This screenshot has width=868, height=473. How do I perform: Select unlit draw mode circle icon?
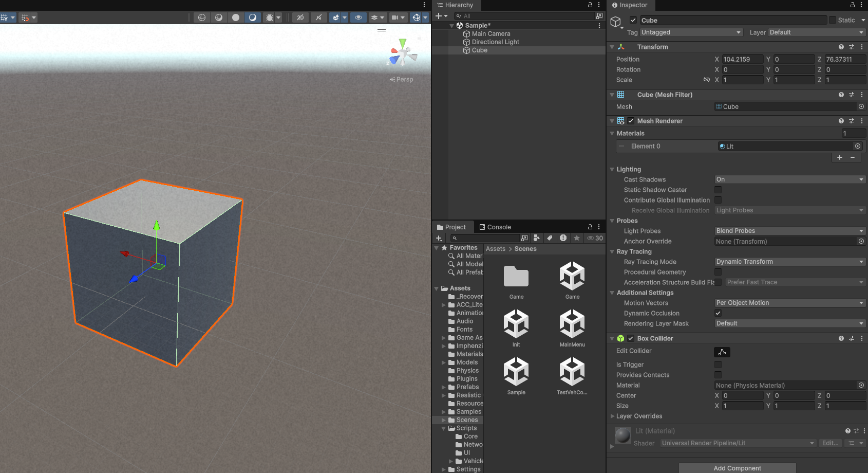pos(236,17)
